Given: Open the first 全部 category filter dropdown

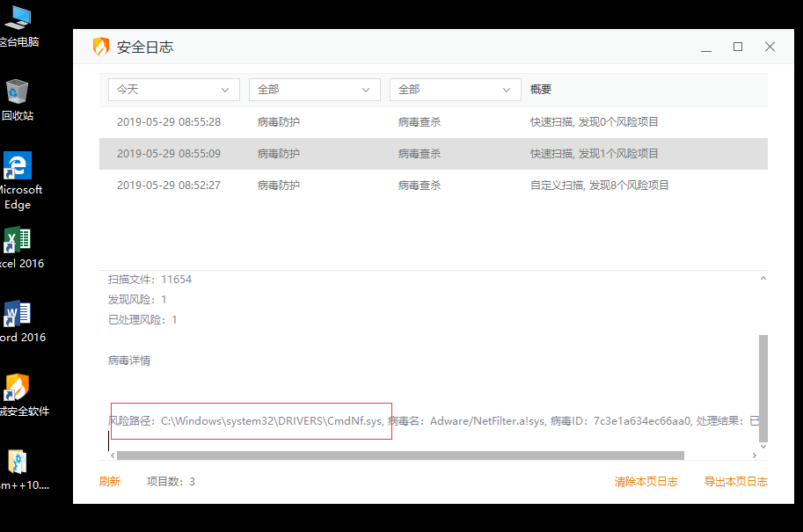Looking at the screenshot, I should point(314,89).
